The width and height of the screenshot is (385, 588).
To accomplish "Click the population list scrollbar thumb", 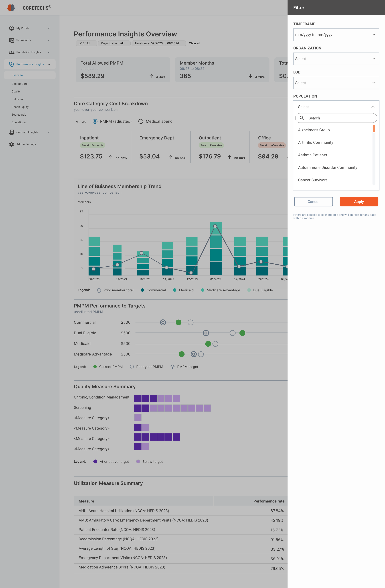I will pyautogui.click(x=374, y=129).
